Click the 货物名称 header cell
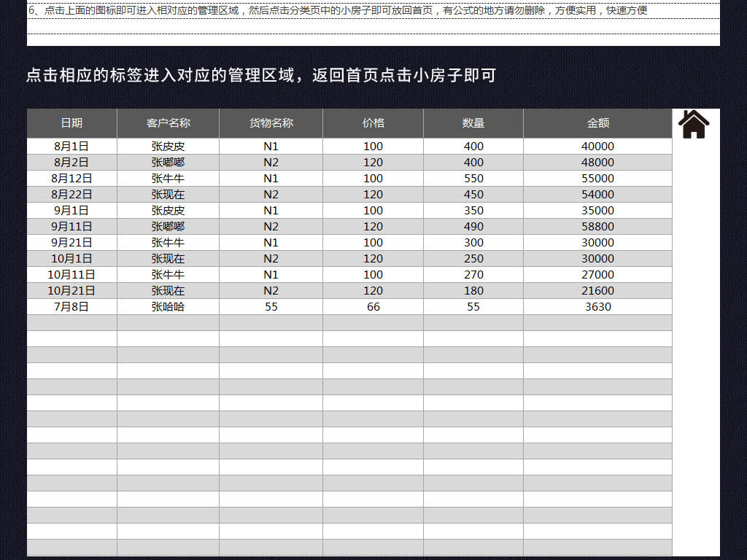 [271, 123]
